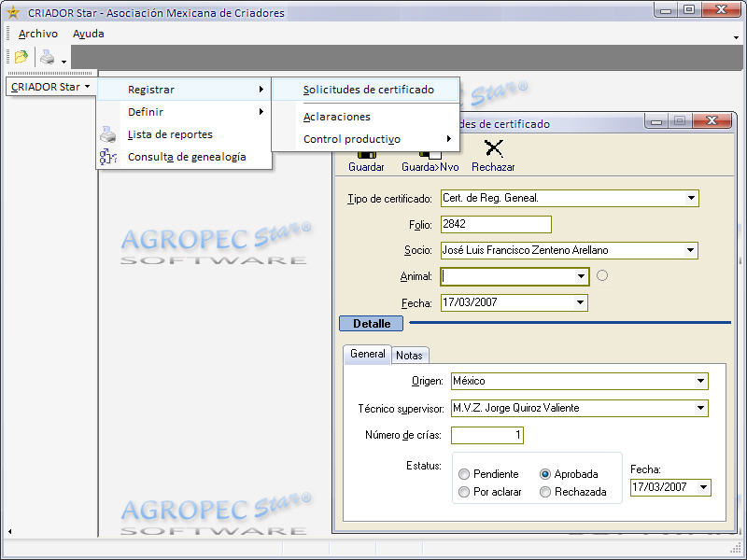The width and height of the screenshot is (747, 560).
Task: Click the printer icon beside Lista de reportes
Action: 107,134
